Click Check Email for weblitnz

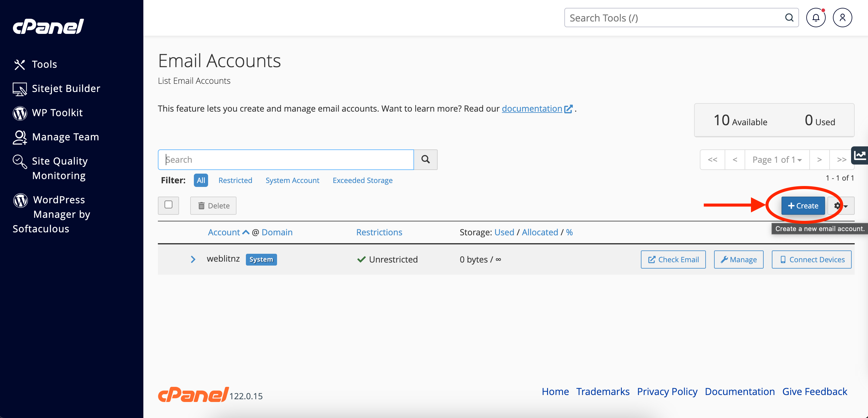(x=673, y=259)
